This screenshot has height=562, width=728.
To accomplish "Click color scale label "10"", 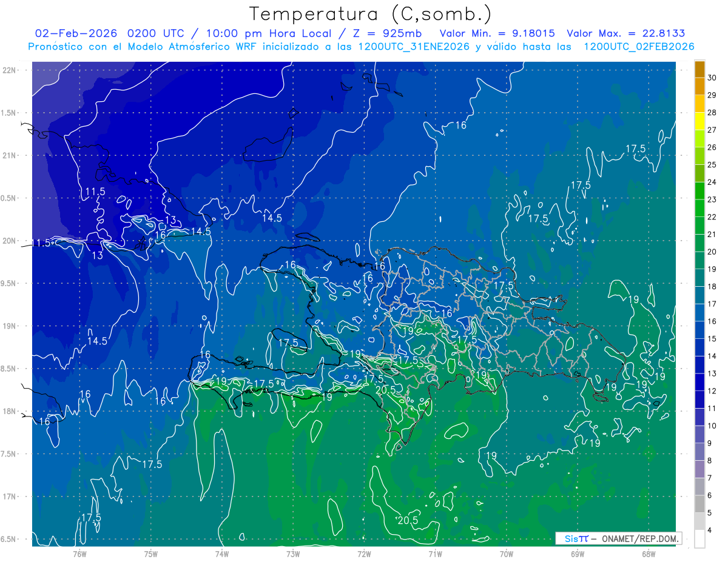I will click(x=712, y=426).
